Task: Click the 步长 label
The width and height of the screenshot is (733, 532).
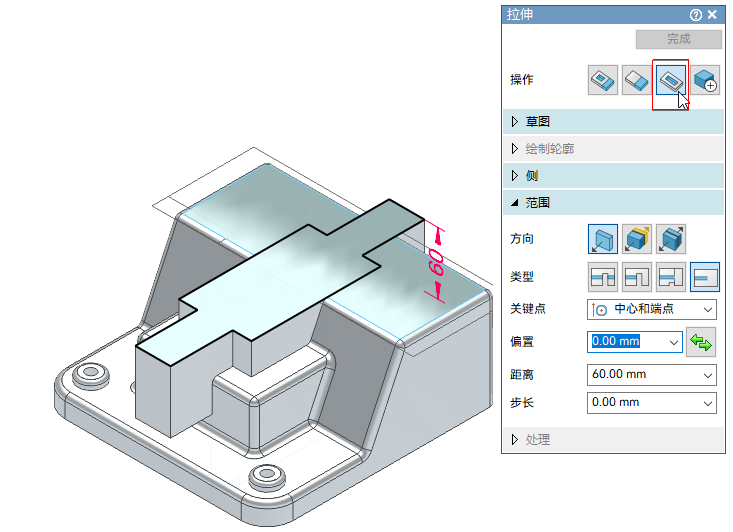Action: (x=522, y=403)
